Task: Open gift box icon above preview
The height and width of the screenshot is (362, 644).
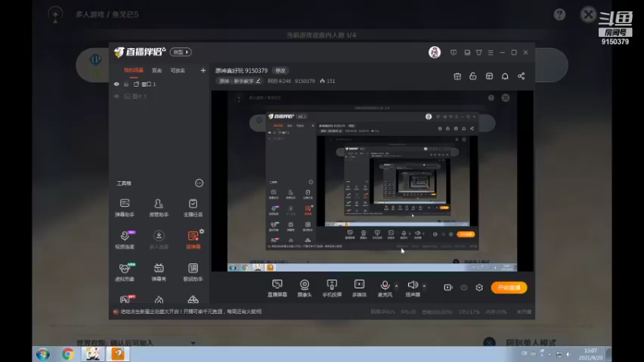Action: [457, 76]
